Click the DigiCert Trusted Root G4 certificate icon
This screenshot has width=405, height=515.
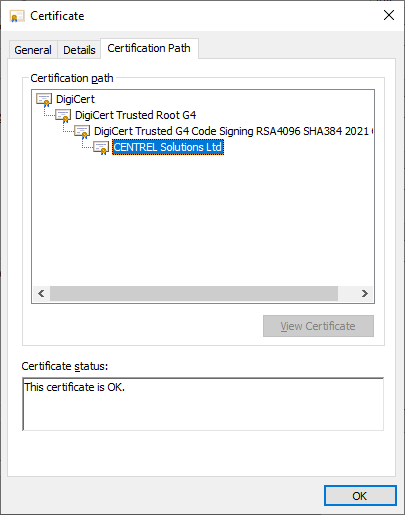(63, 116)
